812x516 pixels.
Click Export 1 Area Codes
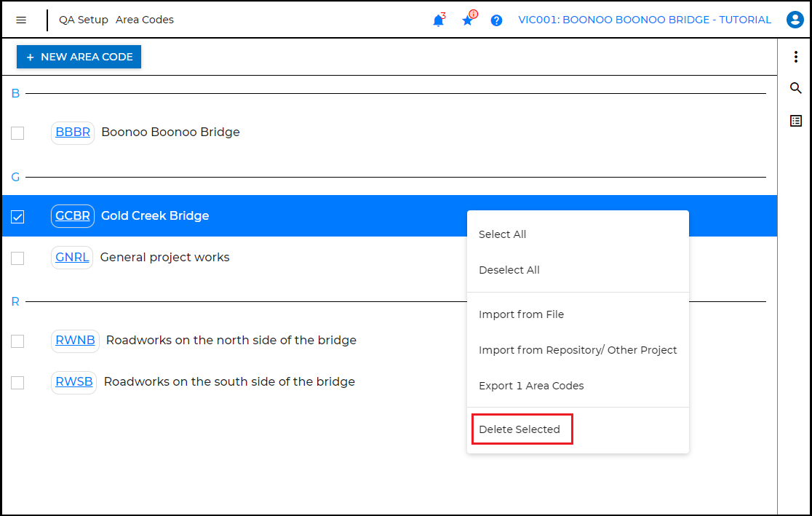pos(531,386)
